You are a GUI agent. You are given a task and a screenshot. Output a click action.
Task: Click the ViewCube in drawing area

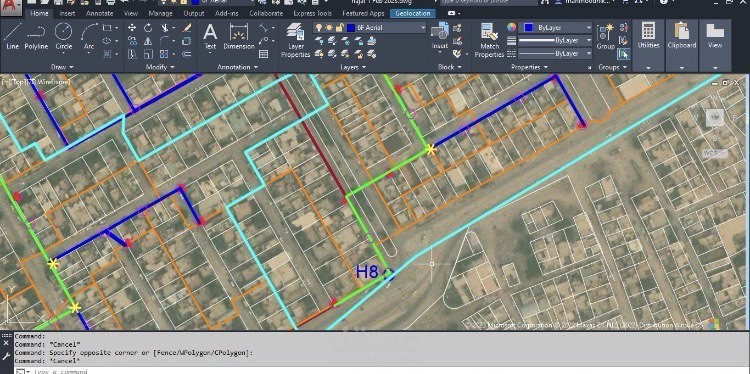click(x=715, y=117)
